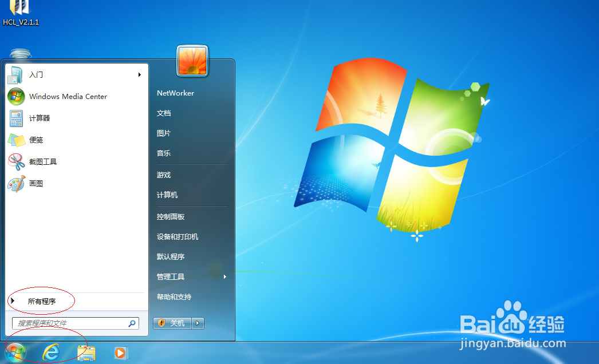The width and height of the screenshot is (599, 364).
Task: Click the 截图工具 label
Action: point(43,162)
